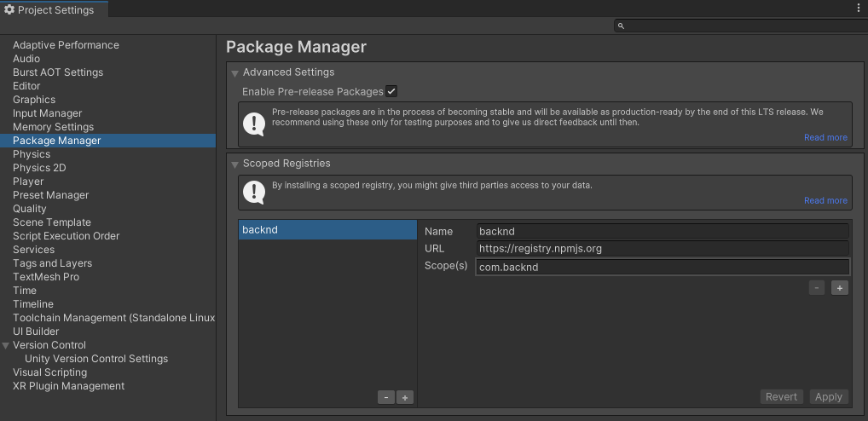Open Read more link for pre-release packages
The width and height of the screenshot is (868, 421).
[x=825, y=137]
